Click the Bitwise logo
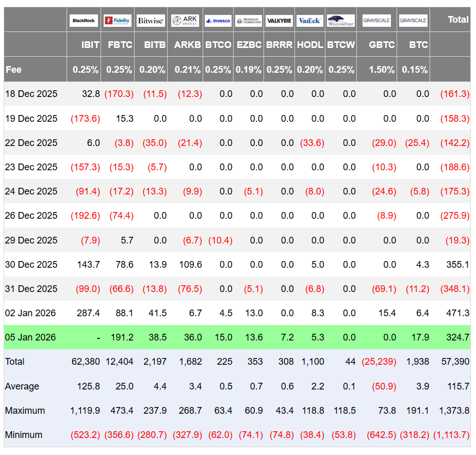 (x=151, y=20)
